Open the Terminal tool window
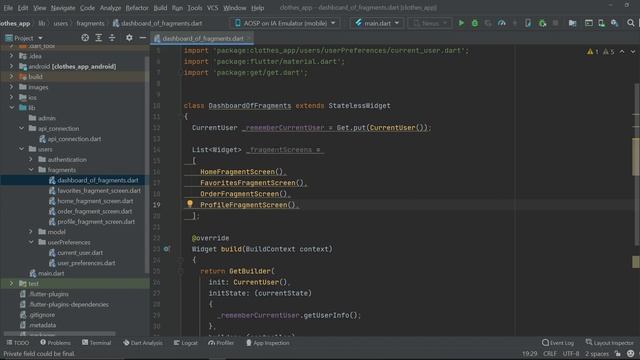Image resolution: width=640 pixels, height=360 pixels. [96, 343]
